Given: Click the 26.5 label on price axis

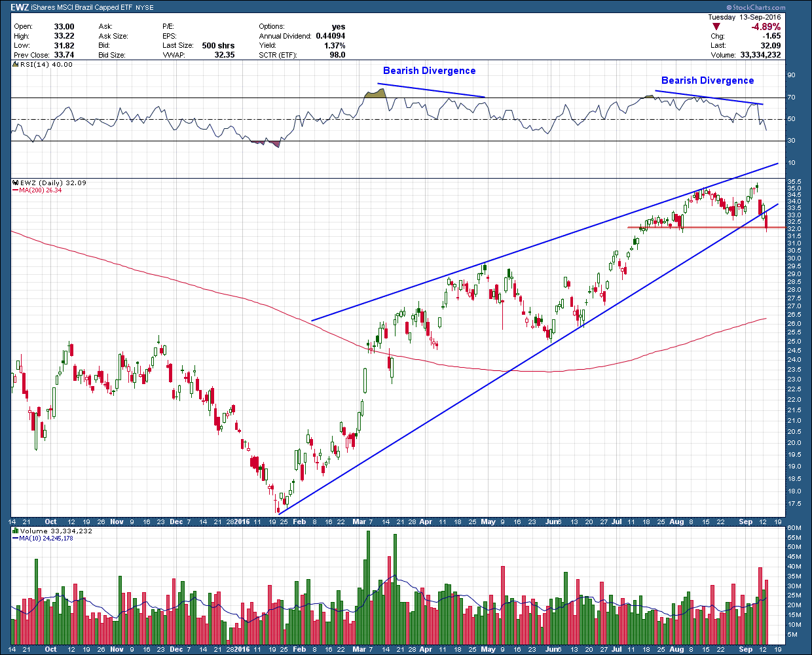Looking at the screenshot, I should click(794, 315).
